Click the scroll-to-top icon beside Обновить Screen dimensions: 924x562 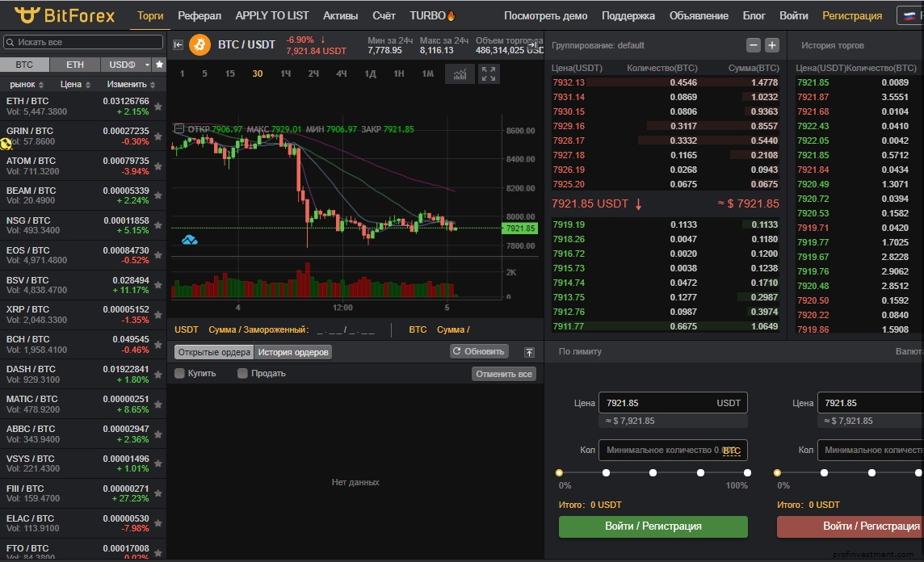[529, 352]
